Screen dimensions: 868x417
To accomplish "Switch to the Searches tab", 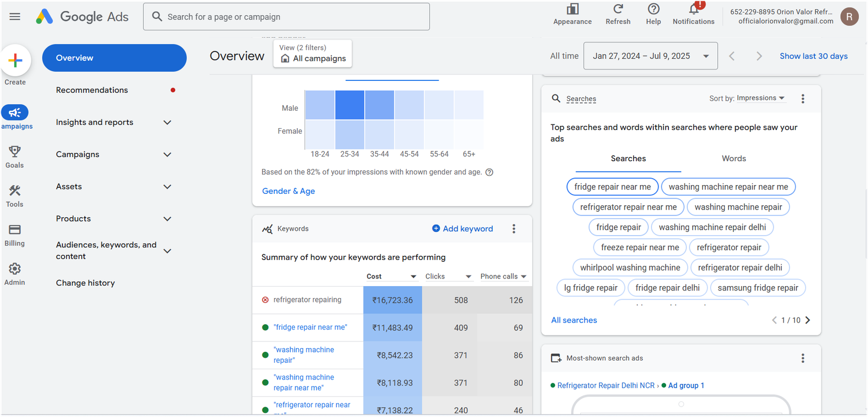I will (628, 159).
